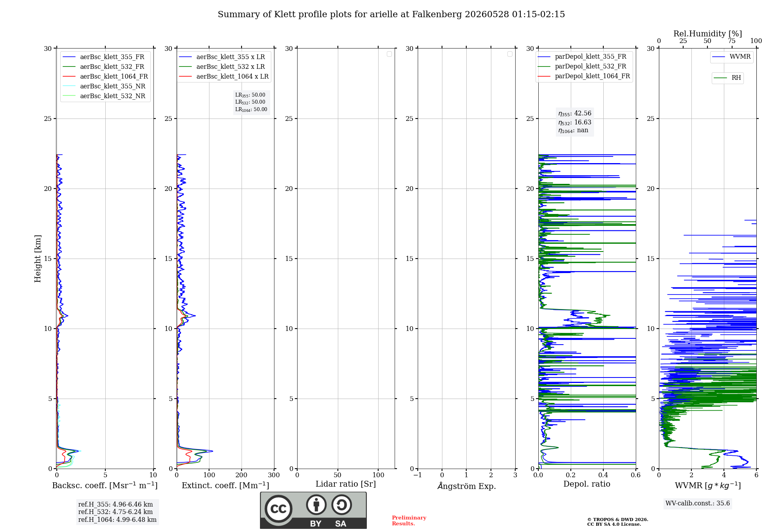The width and height of the screenshot is (783, 532).
Task: Click the aerBsc_klett_532_NR legend entry
Action: 104,96
